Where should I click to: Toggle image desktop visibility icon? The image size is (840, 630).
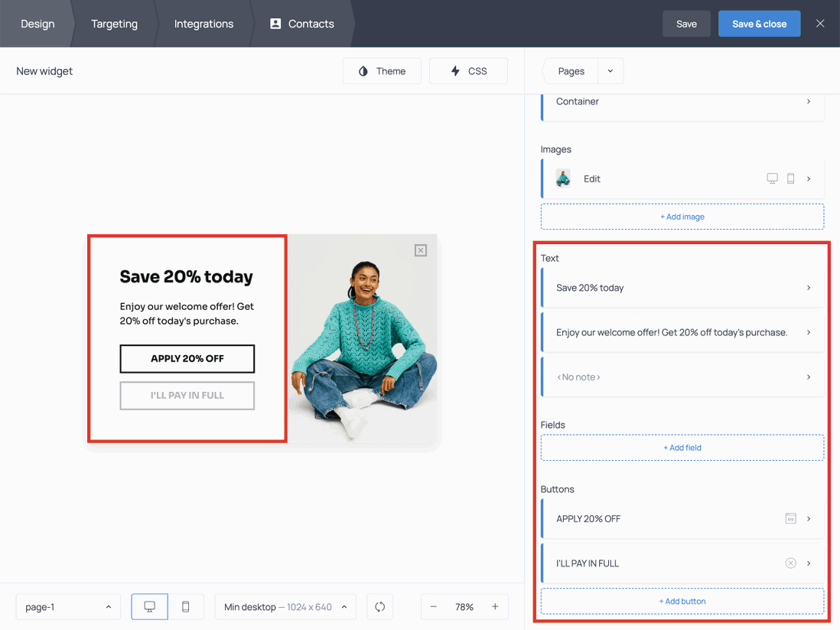click(x=772, y=178)
